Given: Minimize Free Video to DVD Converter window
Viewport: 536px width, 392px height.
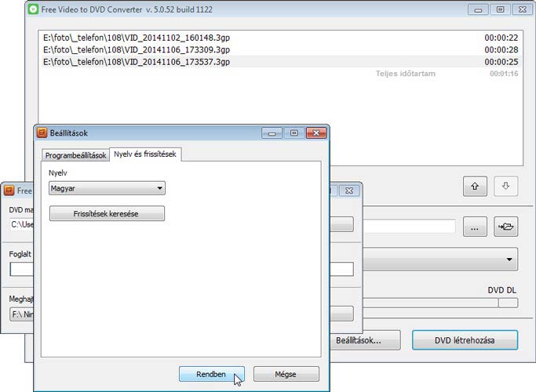Looking at the screenshot, I should click(478, 9).
